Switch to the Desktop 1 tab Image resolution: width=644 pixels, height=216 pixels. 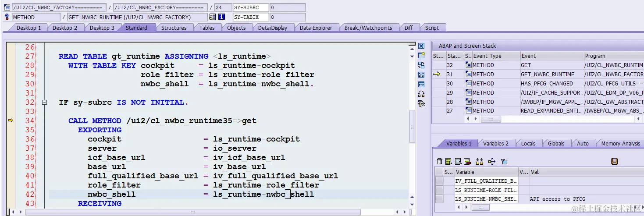click(x=29, y=28)
